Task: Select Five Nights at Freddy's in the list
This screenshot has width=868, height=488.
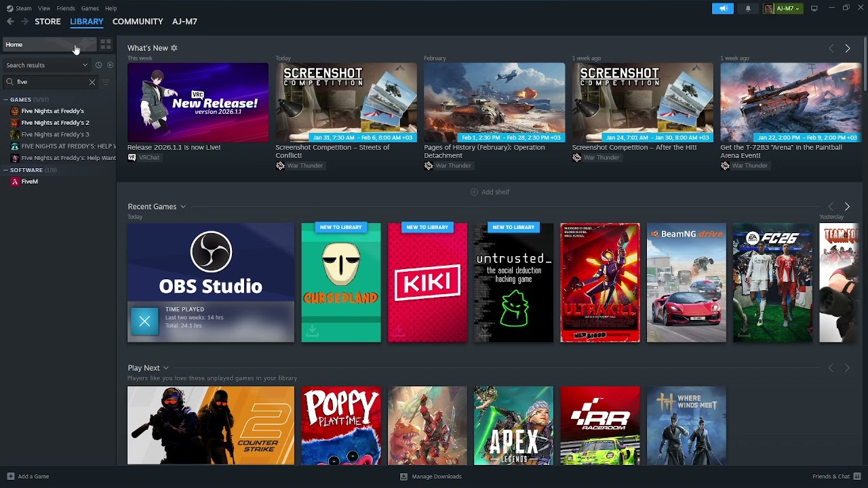Action: point(53,111)
